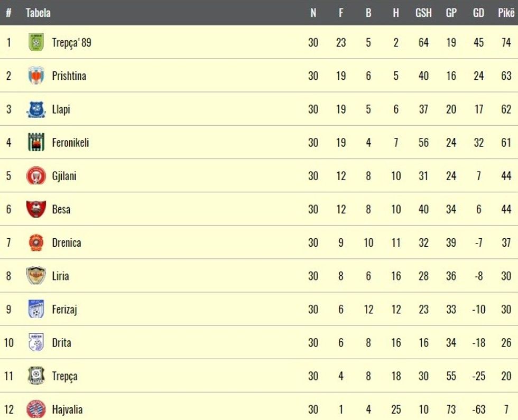Image resolution: width=518 pixels, height=420 pixels.
Task: Click the Feronikeli club crest
Action: (36, 143)
